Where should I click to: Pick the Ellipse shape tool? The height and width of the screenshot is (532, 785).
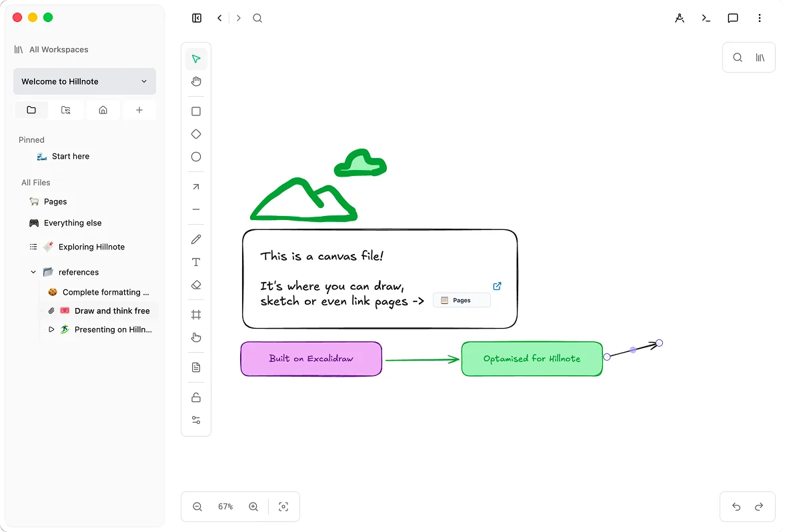click(195, 157)
